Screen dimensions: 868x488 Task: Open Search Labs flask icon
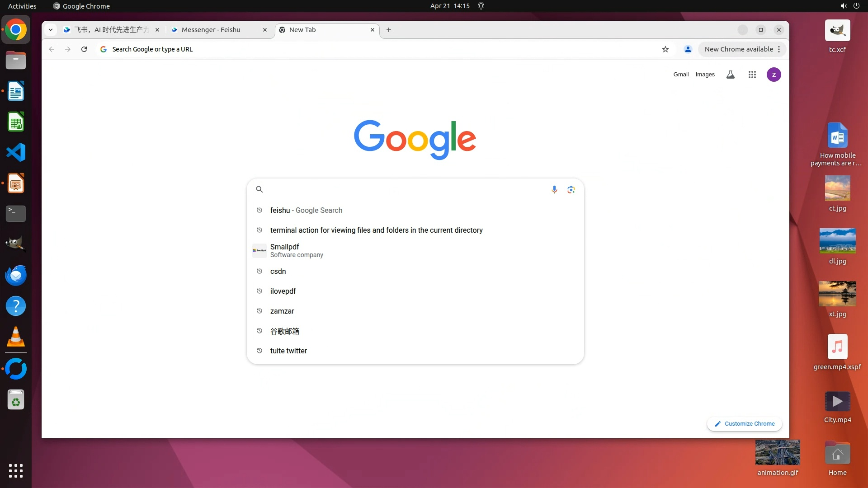tap(730, 75)
